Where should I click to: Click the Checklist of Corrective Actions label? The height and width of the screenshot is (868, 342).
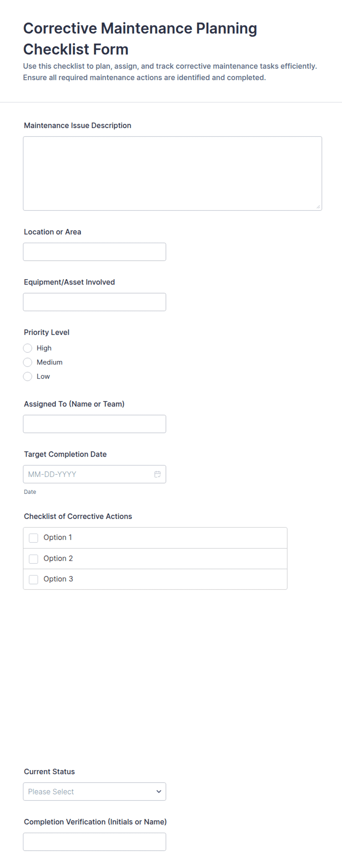pos(78,516)
